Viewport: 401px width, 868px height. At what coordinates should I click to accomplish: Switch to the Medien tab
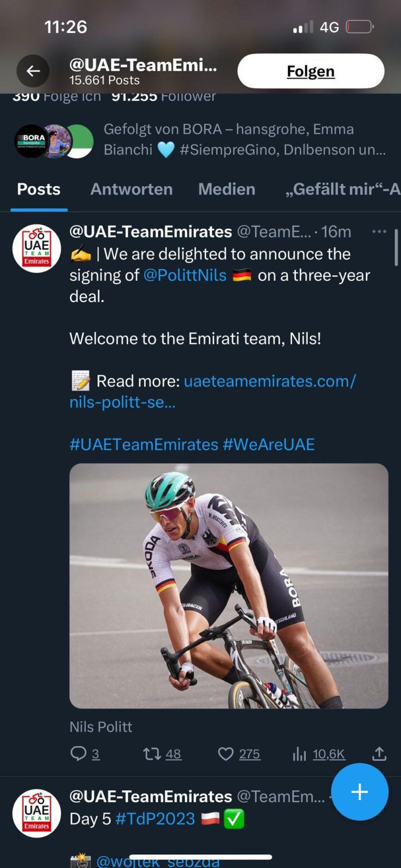click(227, 189)
